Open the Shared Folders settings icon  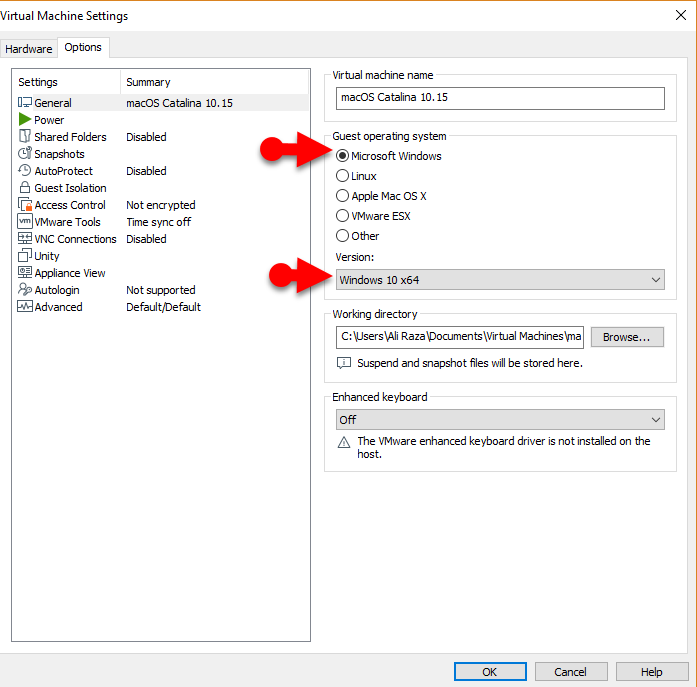pos(25,137)
